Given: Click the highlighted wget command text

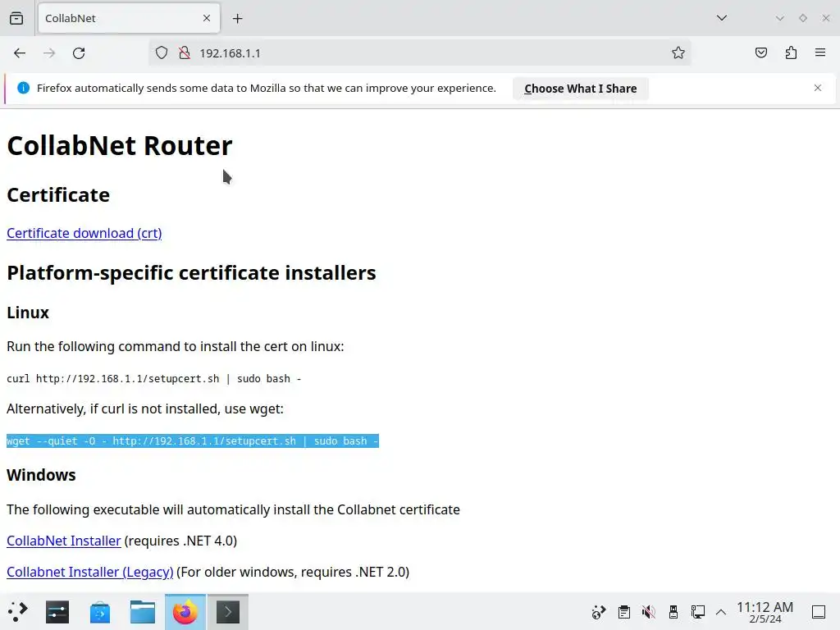Looking at the screenshot, I should [192, 441].
